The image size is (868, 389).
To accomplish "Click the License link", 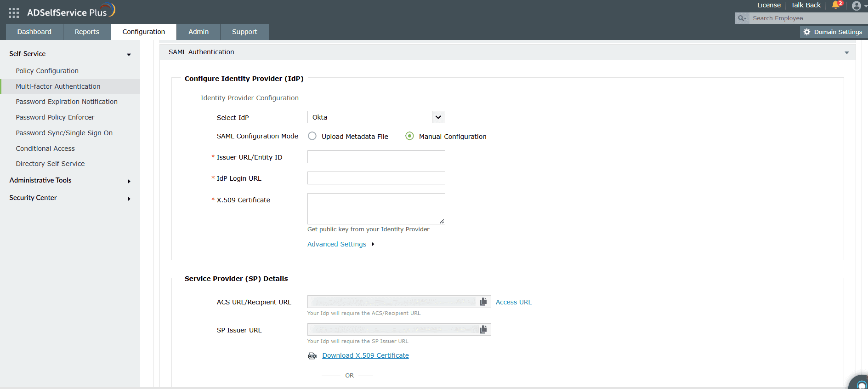I will click(769, 5).
